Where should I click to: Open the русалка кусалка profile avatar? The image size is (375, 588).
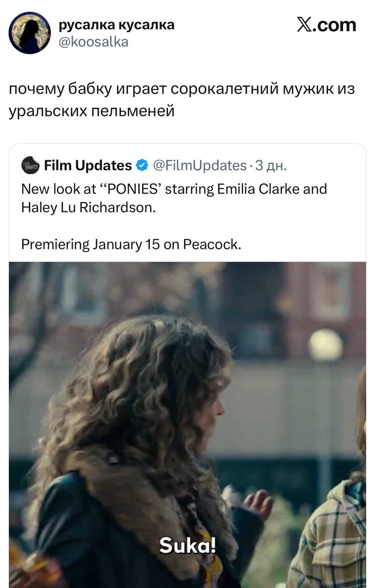(x=29, y=33)
